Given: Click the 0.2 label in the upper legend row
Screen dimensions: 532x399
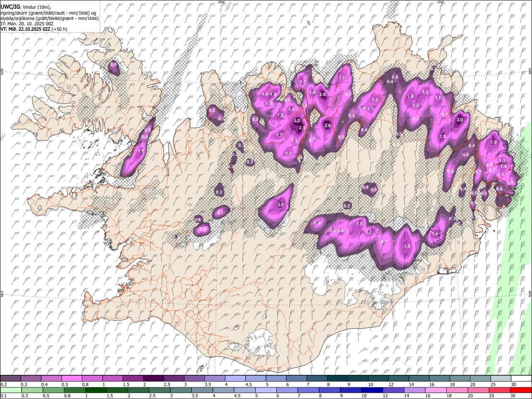Looking at the screenshot, I should [3, 384].
